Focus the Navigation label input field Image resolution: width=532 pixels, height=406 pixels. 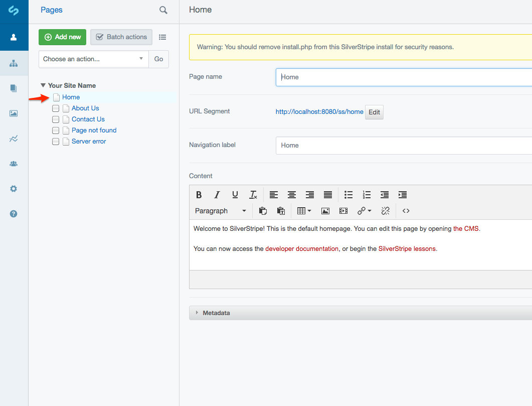coord(404,146)
